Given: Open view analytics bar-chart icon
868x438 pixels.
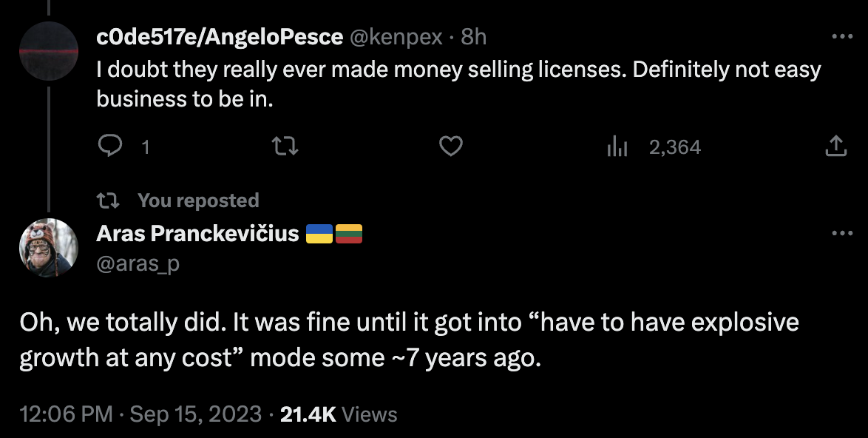Looking at the screenshot, I should click(x=617, y=147).
